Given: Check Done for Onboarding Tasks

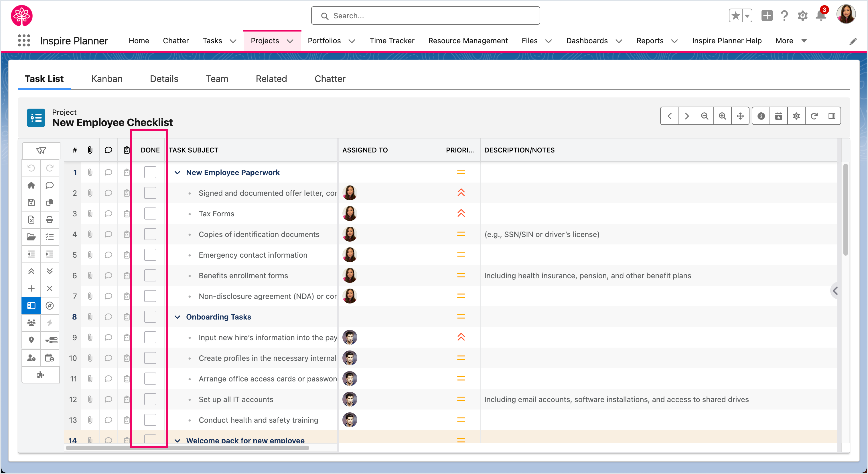Looking at the screenshot, I should pyautogui.click(x=150, y=317).
